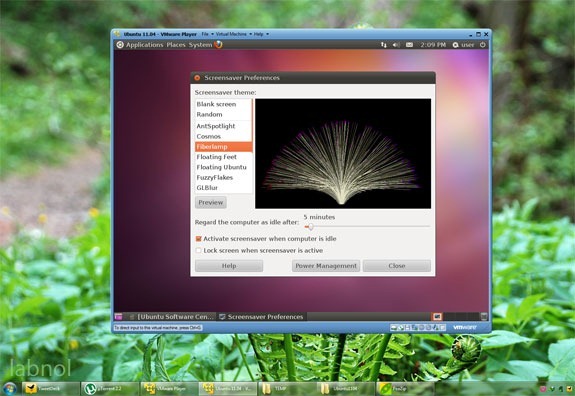Image resolution: width=575 pixels, height=396 pixels.
Task: Switch to Screensaver Preferences in bottom panel
Action: coord(261,316)
